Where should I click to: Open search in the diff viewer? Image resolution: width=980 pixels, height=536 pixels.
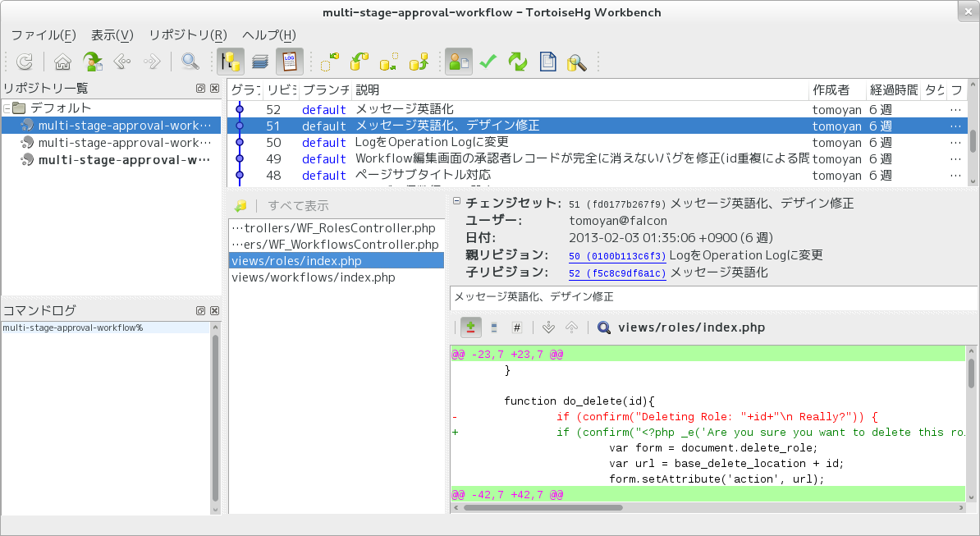point(604,328)
